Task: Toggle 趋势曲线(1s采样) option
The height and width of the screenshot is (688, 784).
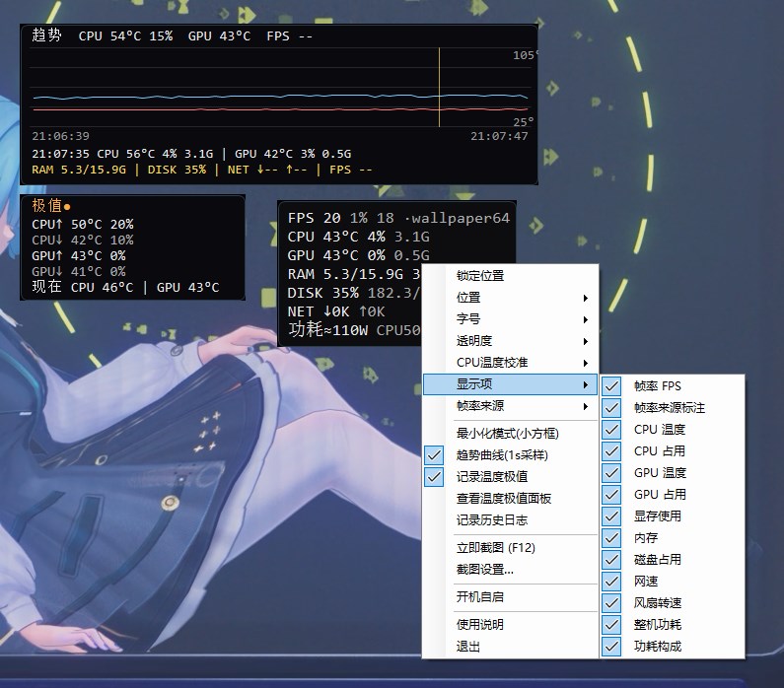Action: point(510,455)
